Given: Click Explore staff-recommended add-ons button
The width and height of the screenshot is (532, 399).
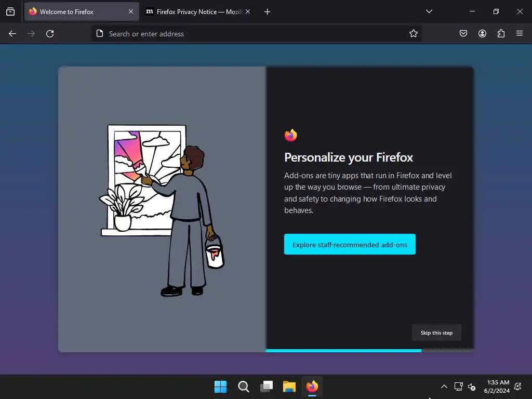Looking at the screenshot, I should pyautogui.click(x=350, y=244).
